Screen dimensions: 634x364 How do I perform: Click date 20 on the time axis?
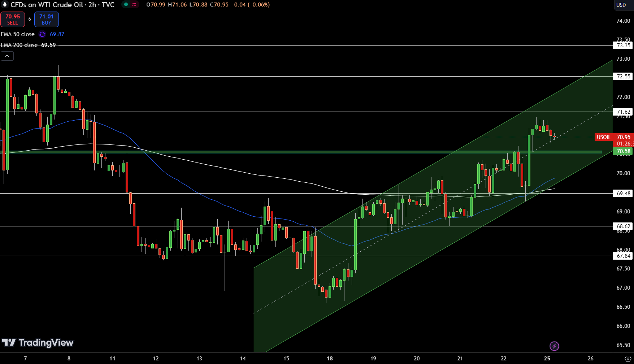pyautogui.click(x=417, y=359)
